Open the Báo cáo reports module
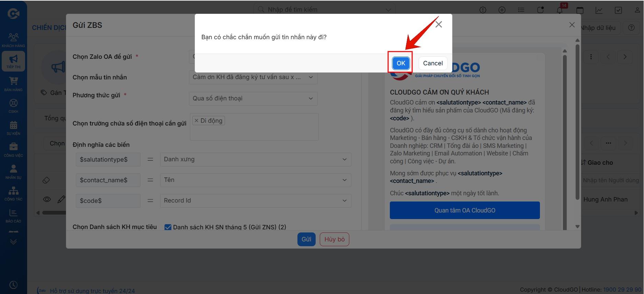Screen dimensions: 644x294 tap(13, 216)
